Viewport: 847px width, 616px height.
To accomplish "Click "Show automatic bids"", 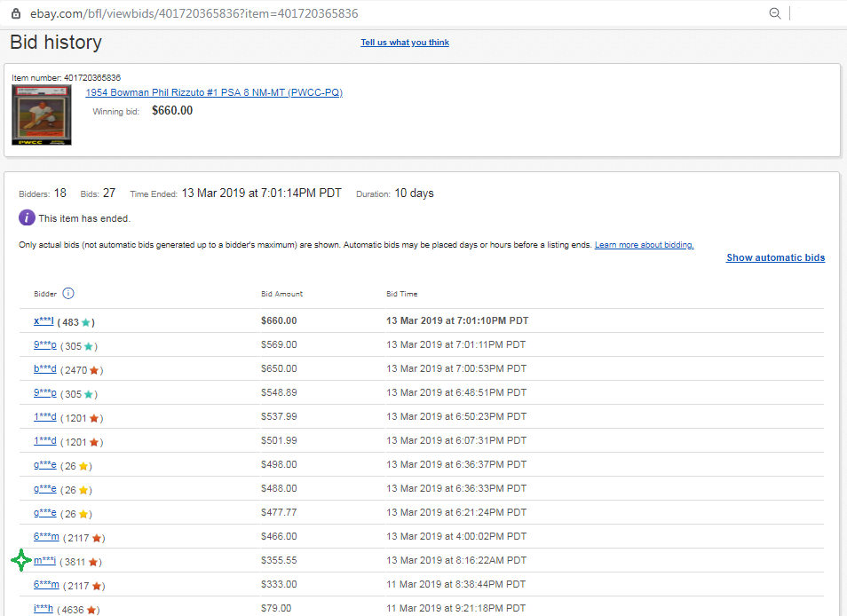I will (x=775, y=257).
